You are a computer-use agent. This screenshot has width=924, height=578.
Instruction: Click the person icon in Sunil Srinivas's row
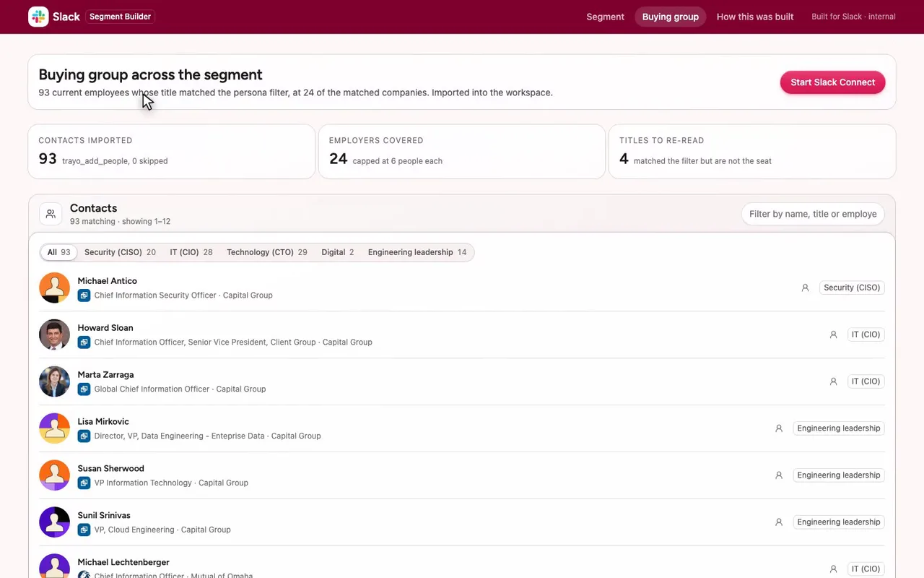779,522
